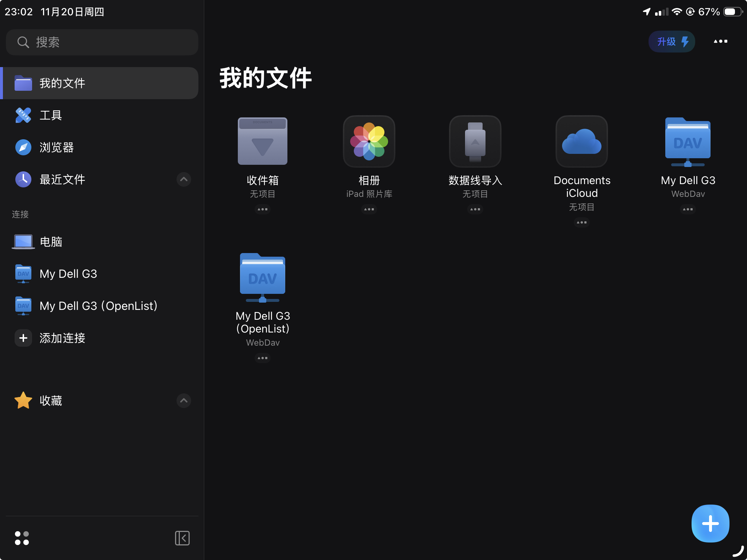Open the 电脑 (Computer) connection
The width and height of the screenshot is (747, 560).
[x=51, y=241]
